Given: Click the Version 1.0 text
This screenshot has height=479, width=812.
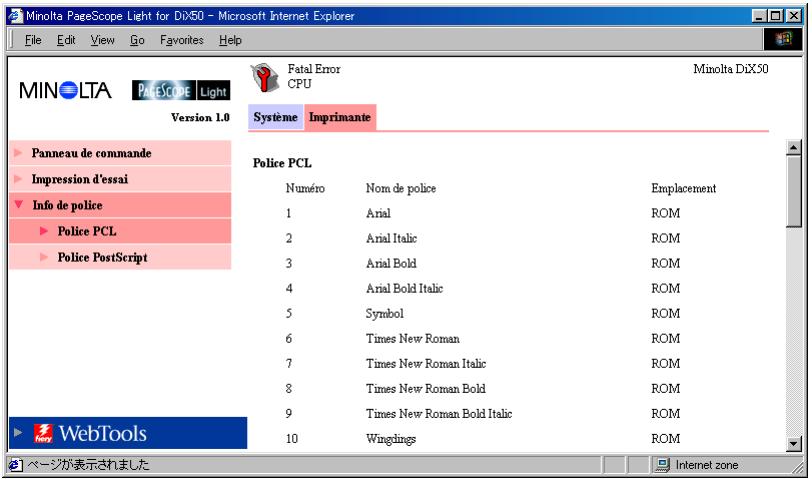Looking at the screenshot, I should pyautogui.click(x=200, y=118).
